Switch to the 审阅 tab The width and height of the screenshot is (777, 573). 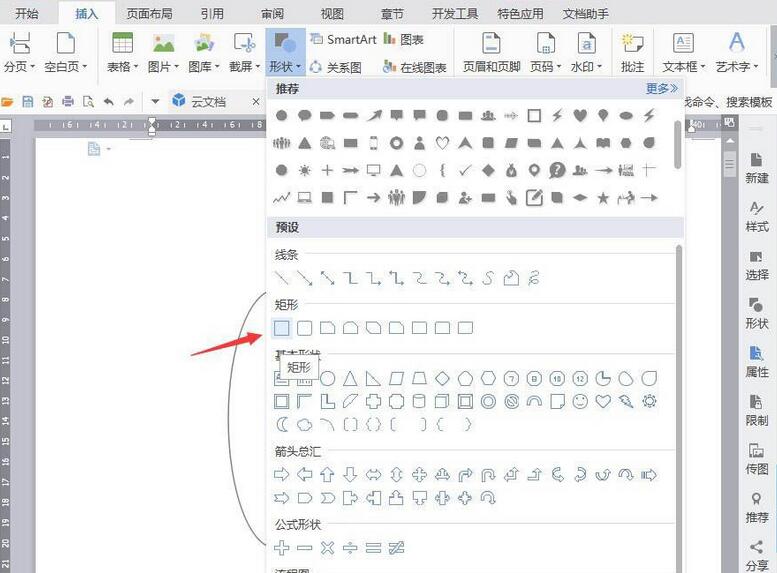[273, 13]
